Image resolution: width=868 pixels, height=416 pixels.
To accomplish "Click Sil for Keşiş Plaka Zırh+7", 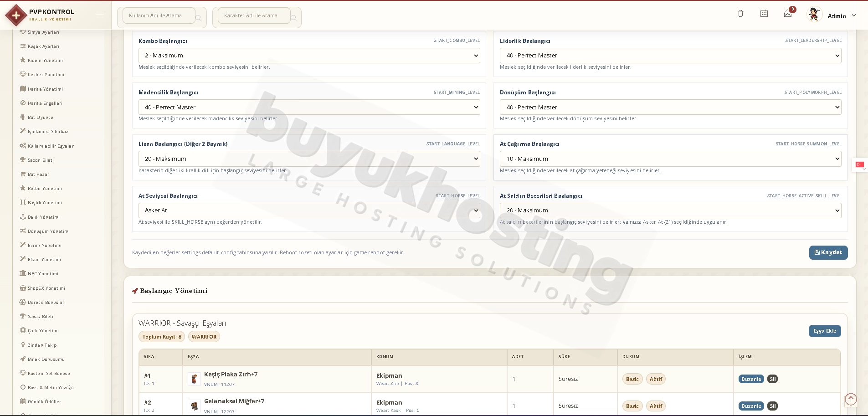I will pyautogui.click(x=772, y=379).
